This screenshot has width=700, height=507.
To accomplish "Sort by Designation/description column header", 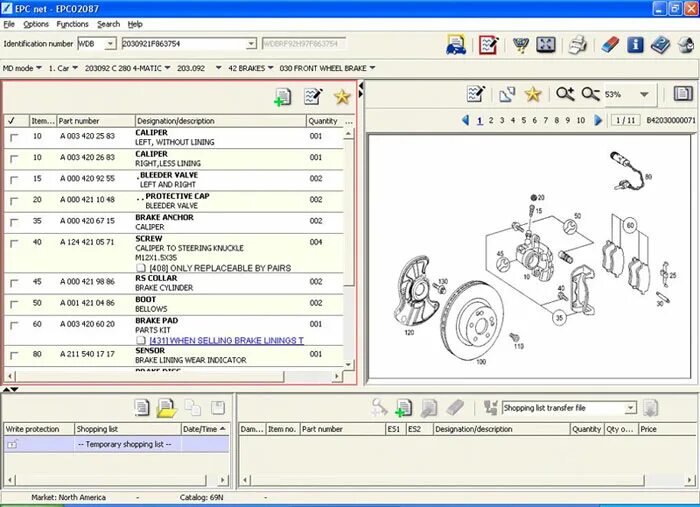I will click(221, 121).
